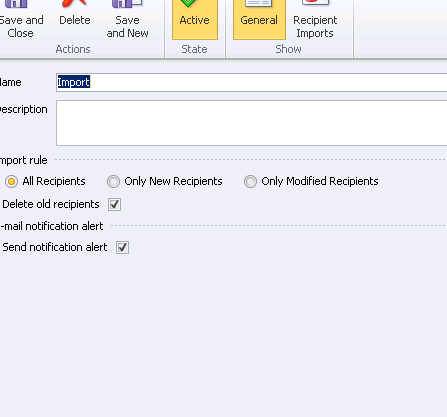Select the All Recipients radio button
Screen dimensions: 447x417
(11, 182)
